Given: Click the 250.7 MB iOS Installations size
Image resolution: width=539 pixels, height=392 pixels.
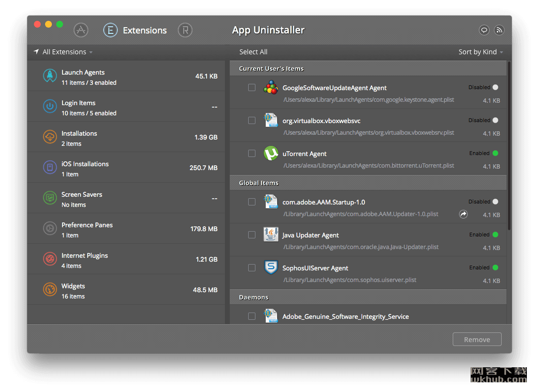Looking at the screenshot, I should (x=204, y=168).
